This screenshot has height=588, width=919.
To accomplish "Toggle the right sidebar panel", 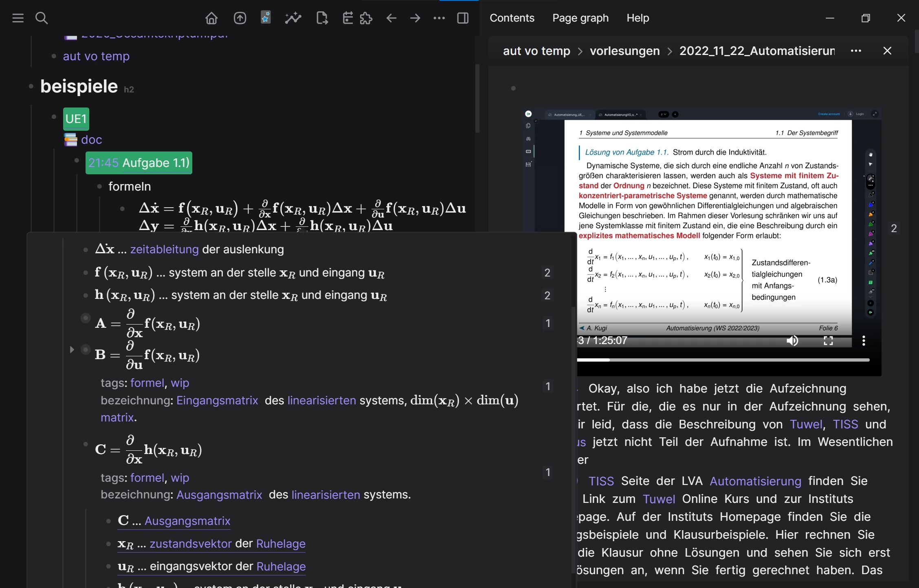I will click(x=463, y=18).
